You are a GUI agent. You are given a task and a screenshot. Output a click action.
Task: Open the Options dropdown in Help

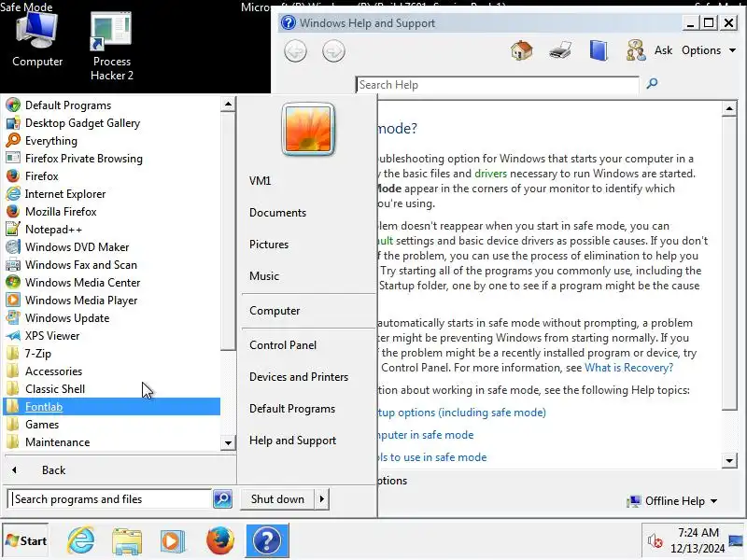pyautogui.click(x=709, y=50)
